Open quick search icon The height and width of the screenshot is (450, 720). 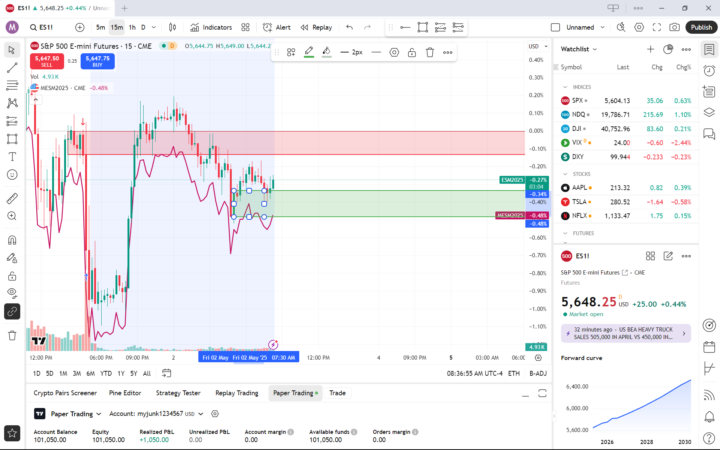coord(621,28)
